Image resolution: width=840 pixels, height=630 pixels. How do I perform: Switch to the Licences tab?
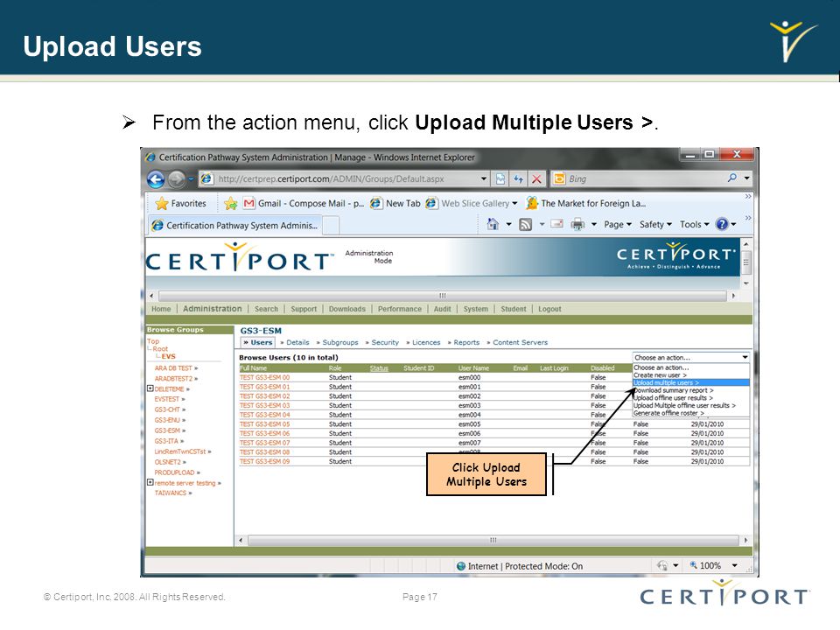[x=426, y=342]
